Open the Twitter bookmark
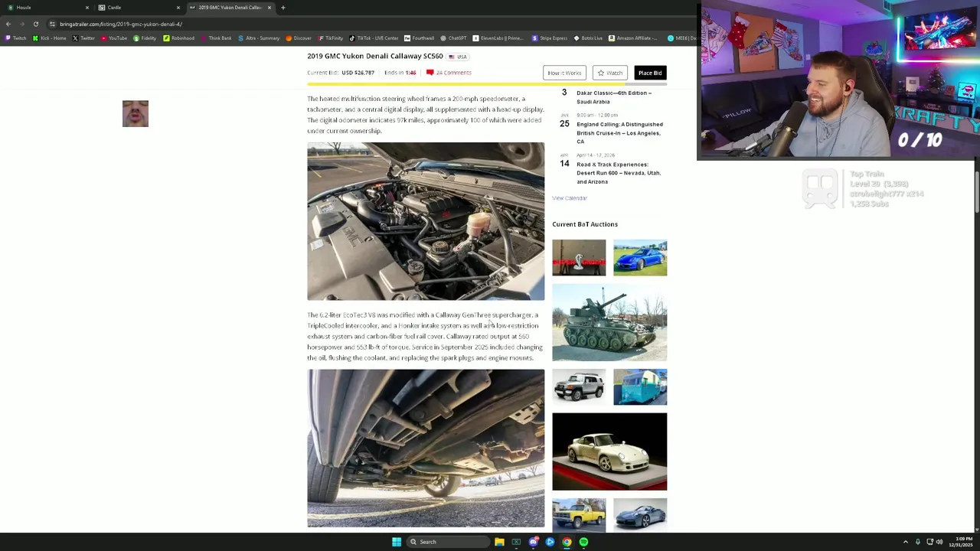Image resolution: width=980 pixels, height=551 pixels. 83,38
